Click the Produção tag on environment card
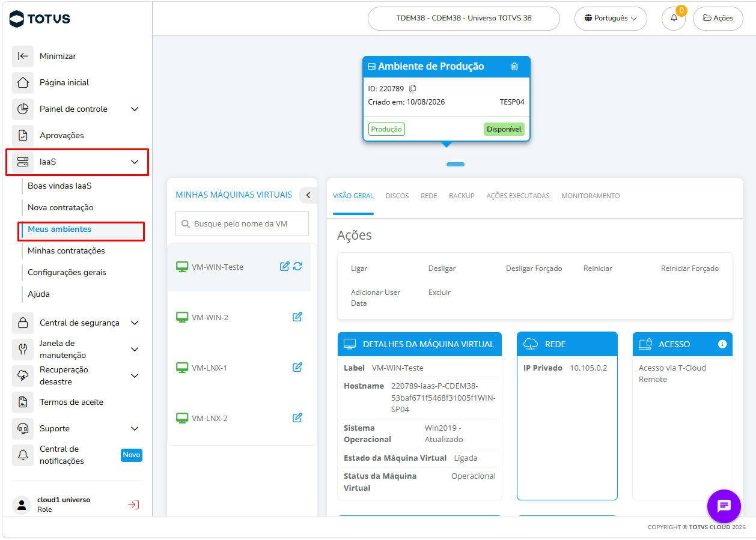Screen dimensions: 756x540 (386, 129)
